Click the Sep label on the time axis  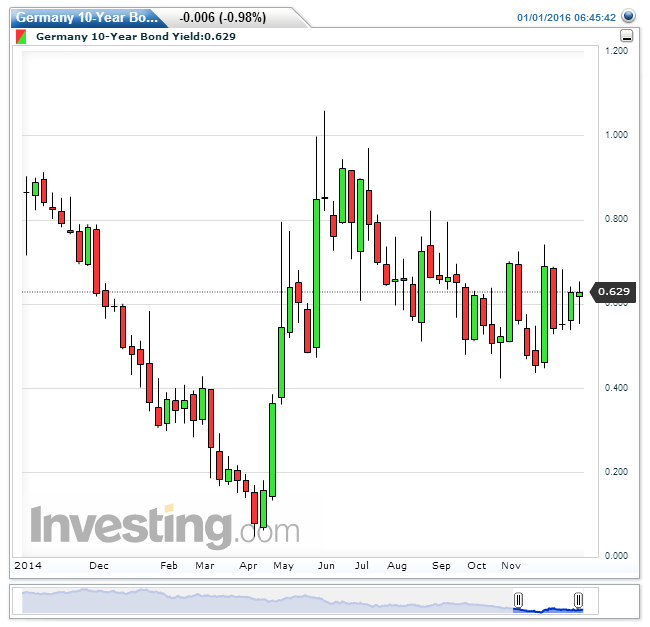pyautogui.click(x=441, y=566)
